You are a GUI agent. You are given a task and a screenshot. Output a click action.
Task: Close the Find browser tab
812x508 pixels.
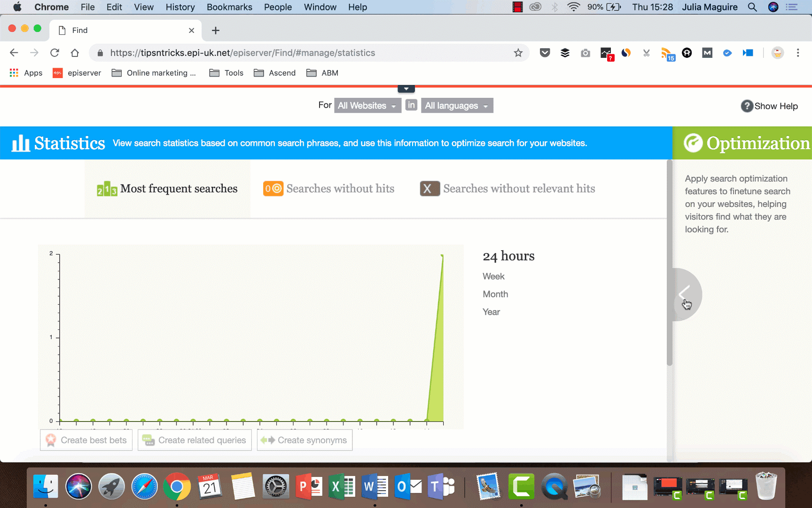pyautogui.click(x=191, y=30)
